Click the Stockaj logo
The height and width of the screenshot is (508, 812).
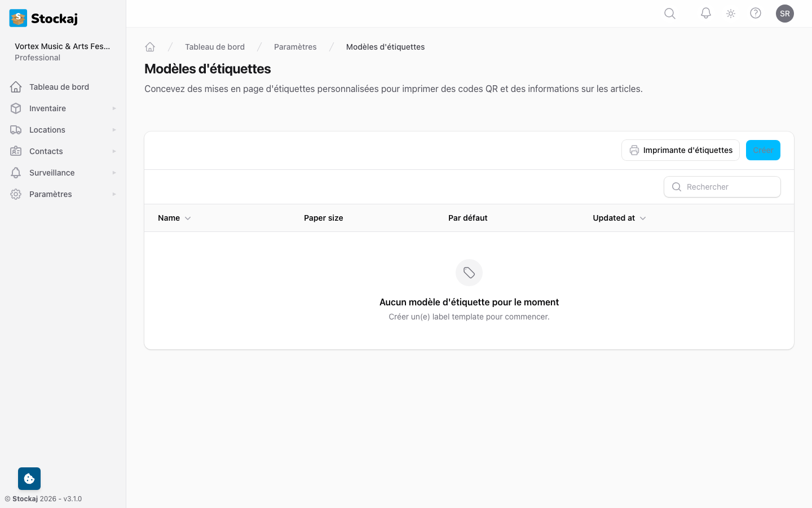43,18
